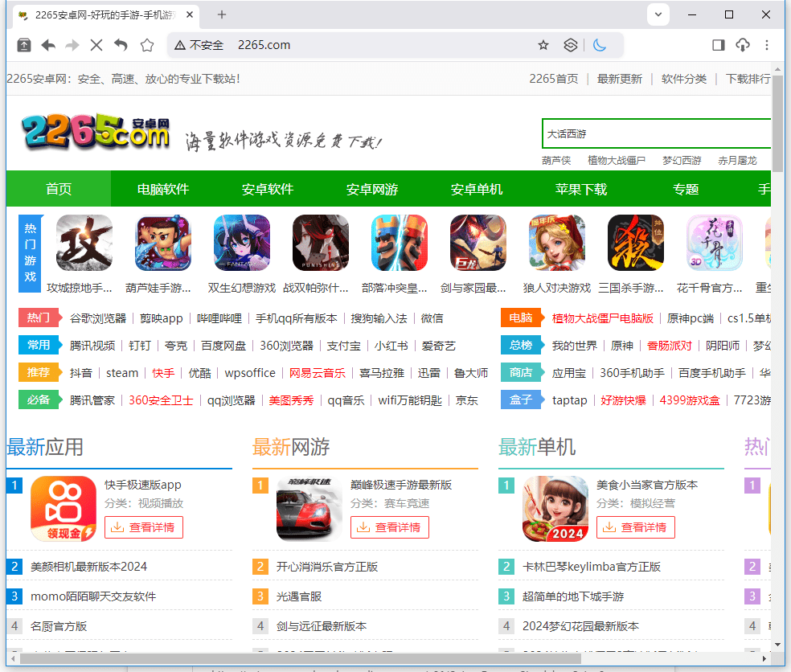Stop page loading with the X icon
Image resolution: width=791 pixels, height=672 pixels.
(x=96, y=46)
